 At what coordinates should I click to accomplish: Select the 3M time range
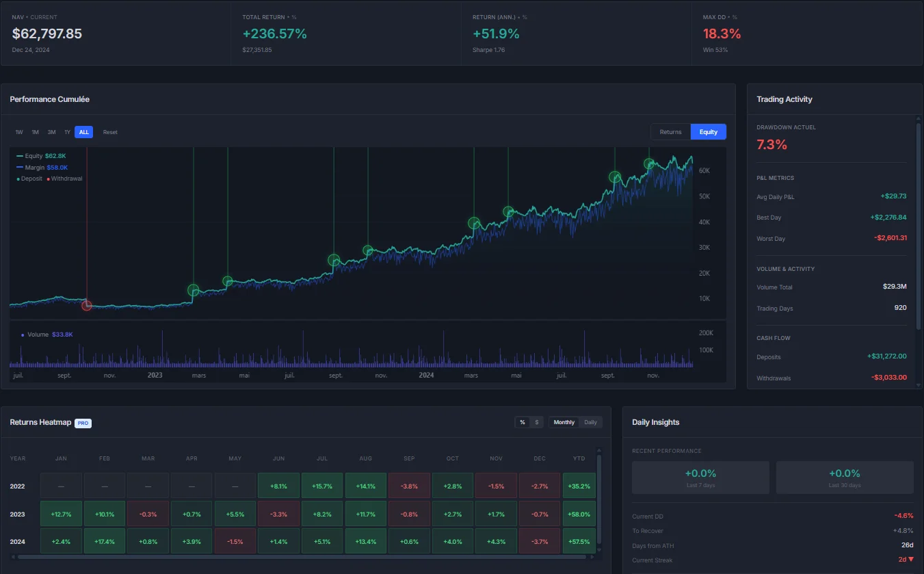tap(51, 131)
